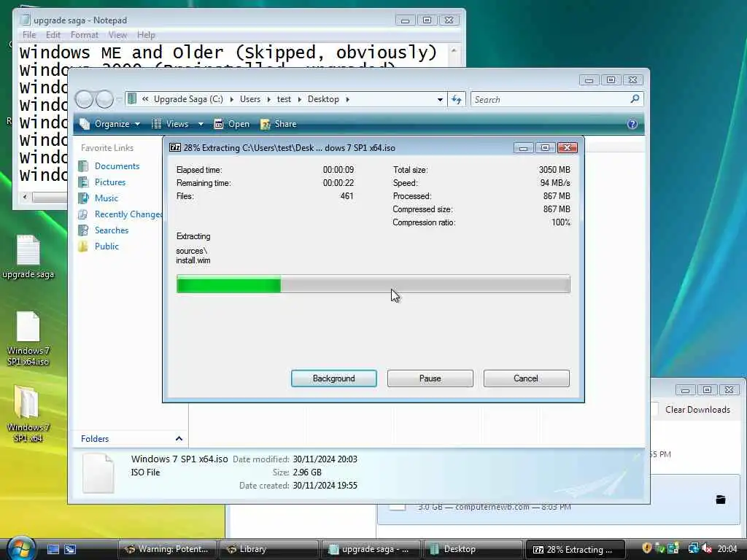Click the Explorer back arrow button
This screenshot has height=560, width=747.
pyautogui.click(x=85, y=99)
